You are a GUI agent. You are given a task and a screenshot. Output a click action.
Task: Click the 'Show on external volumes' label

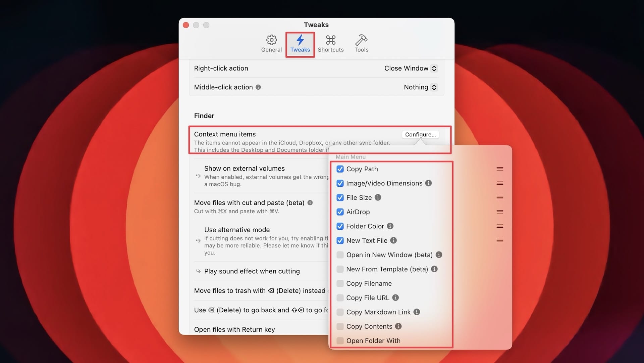[245, 169]
